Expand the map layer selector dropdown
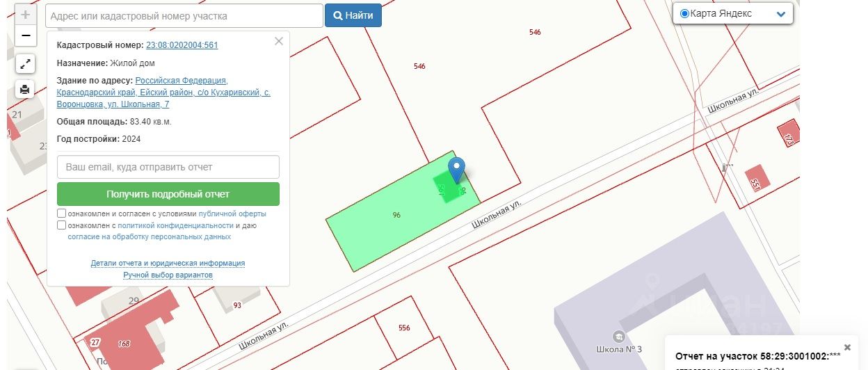This screenshot has width=868, height=370. [x=781, y=14]
